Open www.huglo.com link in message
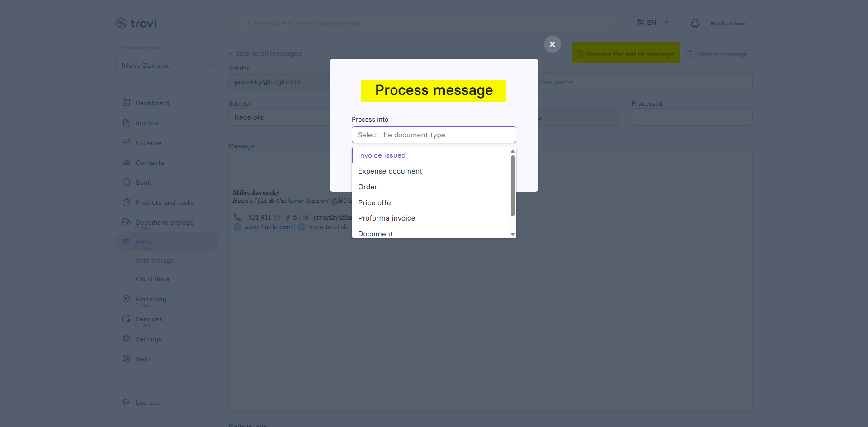The height and width of the screenshot is (427, 868). [268, 227]
